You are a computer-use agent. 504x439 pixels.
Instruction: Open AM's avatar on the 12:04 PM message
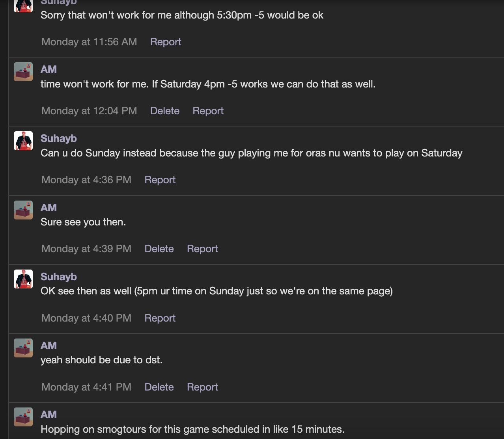point(23,72)
